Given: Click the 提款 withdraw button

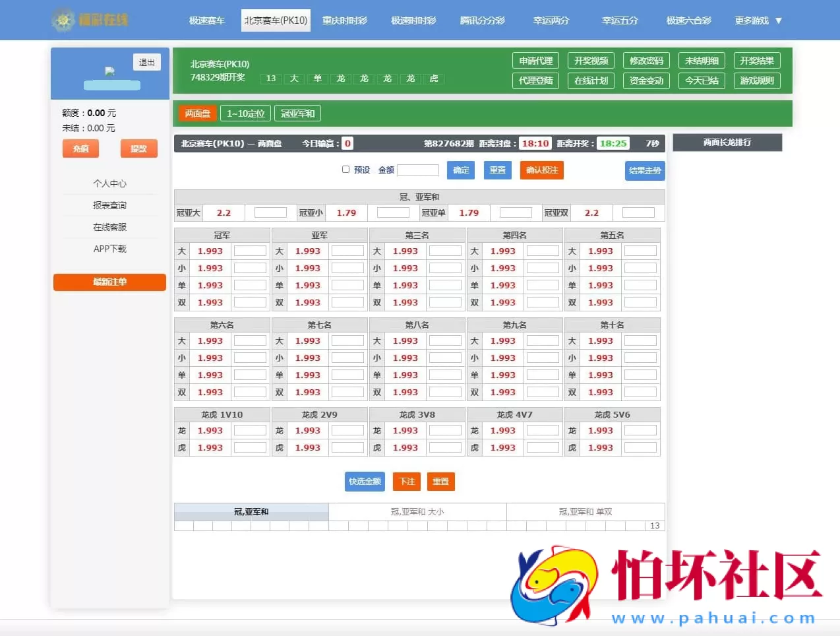Looking at the screenshot, I should 138,149.
